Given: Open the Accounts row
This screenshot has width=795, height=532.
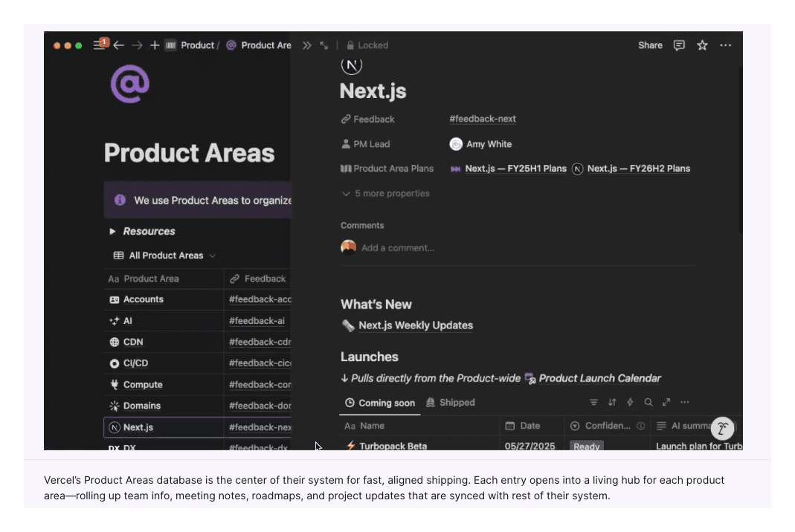Looking at the screenshot, I should [143, 299].
